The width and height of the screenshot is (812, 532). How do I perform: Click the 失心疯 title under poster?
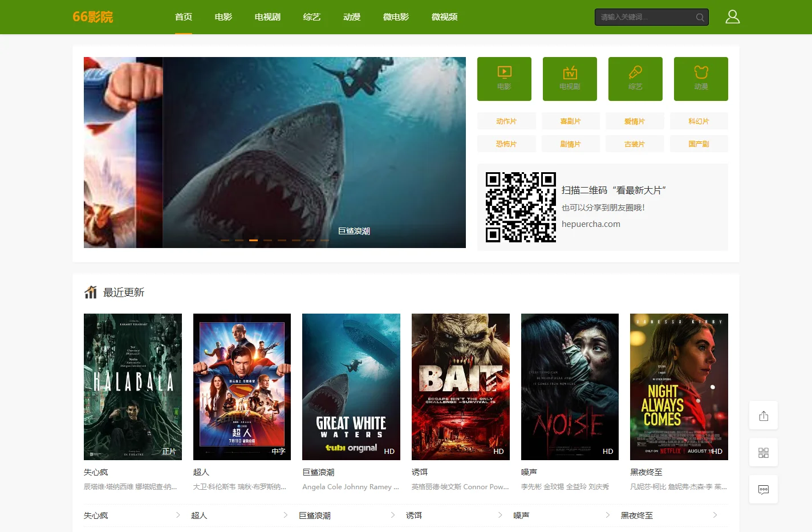(x=96, y=472)
